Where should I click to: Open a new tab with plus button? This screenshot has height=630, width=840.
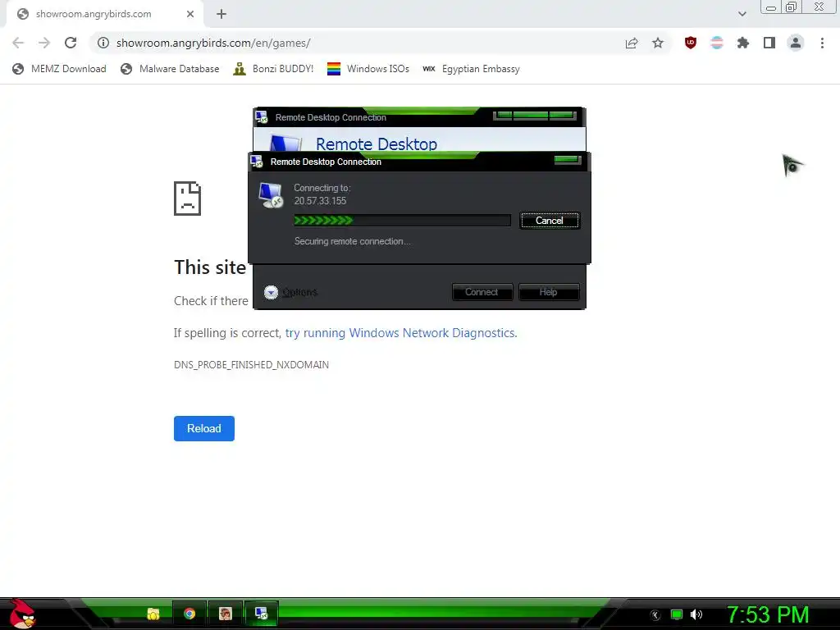click(221, 14)
